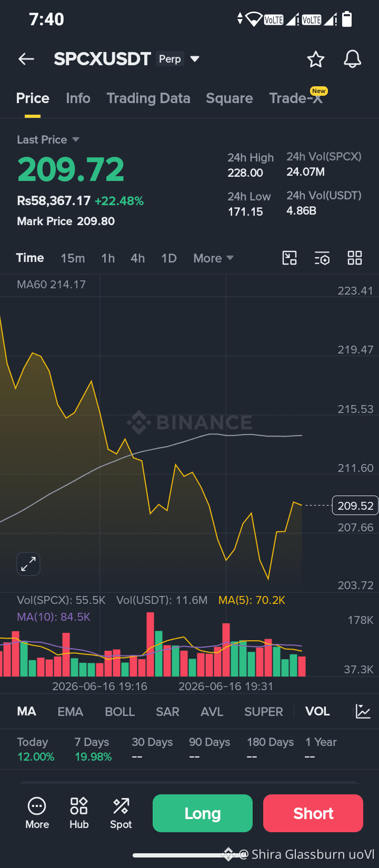Tap the Mark Price 209.80 value
Viewport: 379px width, 868px height.
[66, 221]
